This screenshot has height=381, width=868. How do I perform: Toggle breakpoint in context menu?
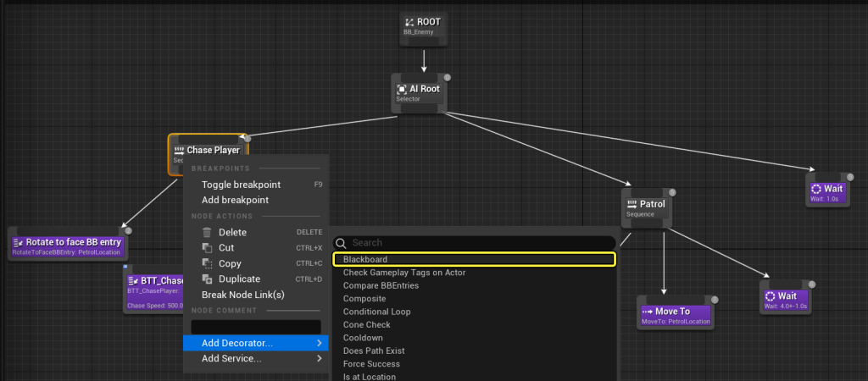[x=241, y=185]
